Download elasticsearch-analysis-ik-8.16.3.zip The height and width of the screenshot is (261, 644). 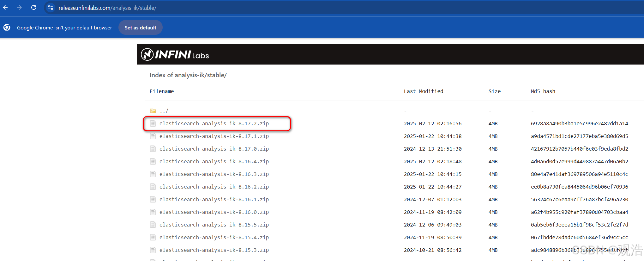pos(214,174)
